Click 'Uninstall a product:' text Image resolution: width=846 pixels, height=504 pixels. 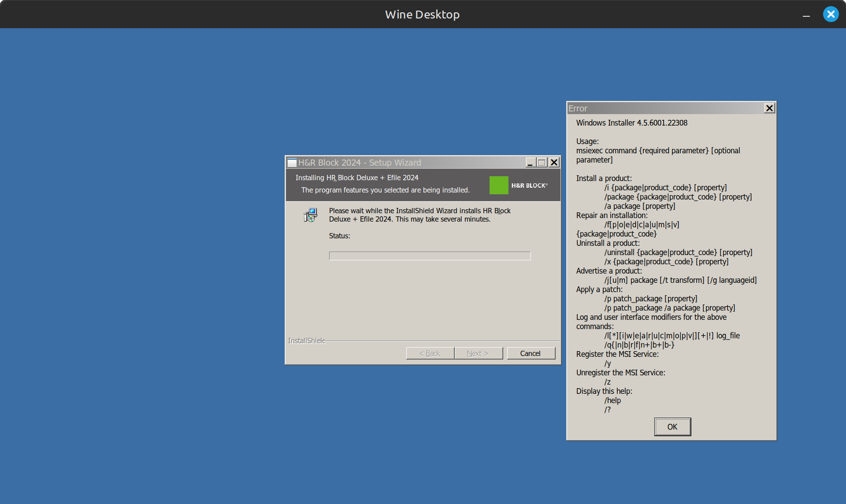[608, 243]
